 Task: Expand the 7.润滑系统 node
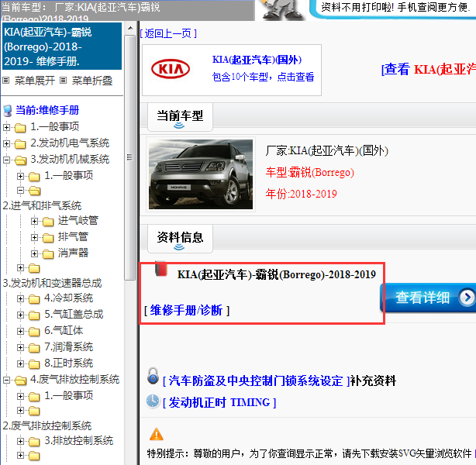(x=20, y=347)
